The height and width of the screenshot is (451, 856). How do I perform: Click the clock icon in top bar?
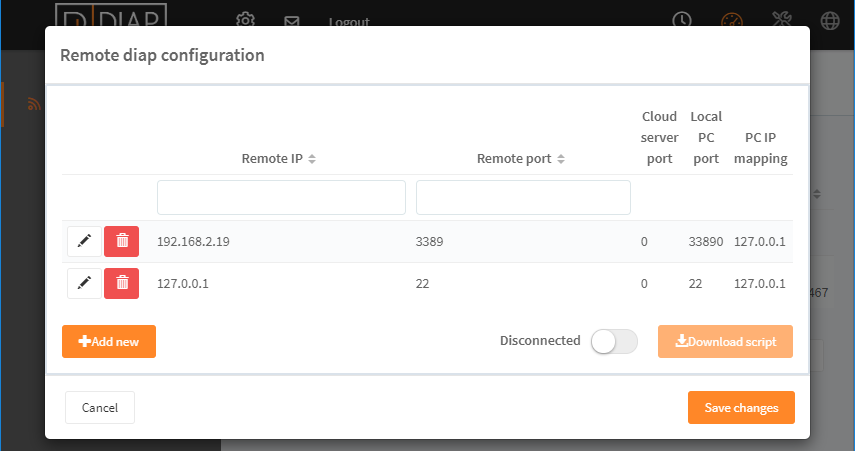pyautogui.click(x=682, y=20)
